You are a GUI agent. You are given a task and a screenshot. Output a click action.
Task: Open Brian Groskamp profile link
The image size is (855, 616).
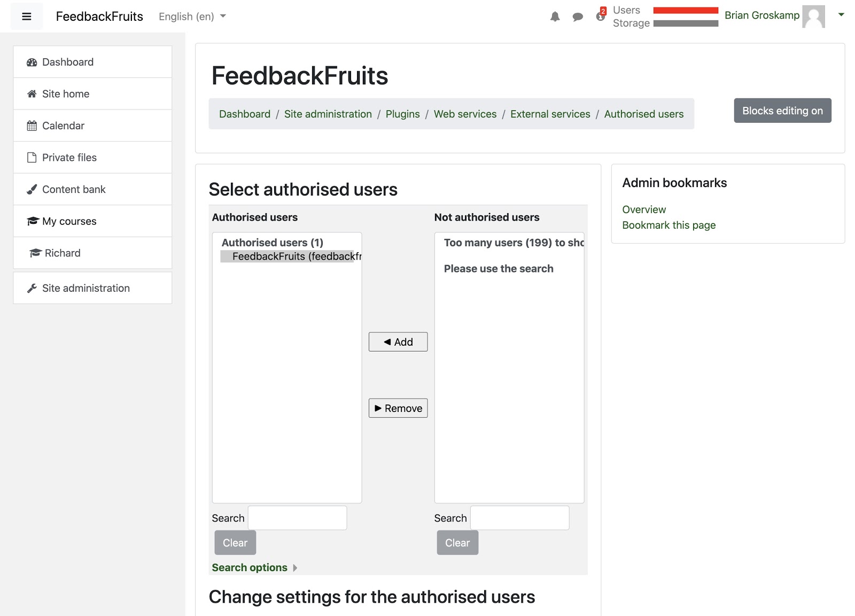point(761,15)
